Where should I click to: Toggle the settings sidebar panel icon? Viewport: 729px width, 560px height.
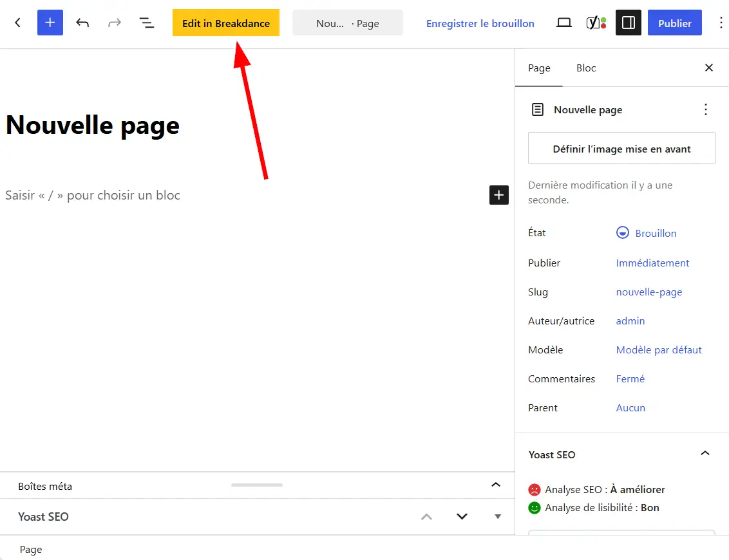[628, 23]
